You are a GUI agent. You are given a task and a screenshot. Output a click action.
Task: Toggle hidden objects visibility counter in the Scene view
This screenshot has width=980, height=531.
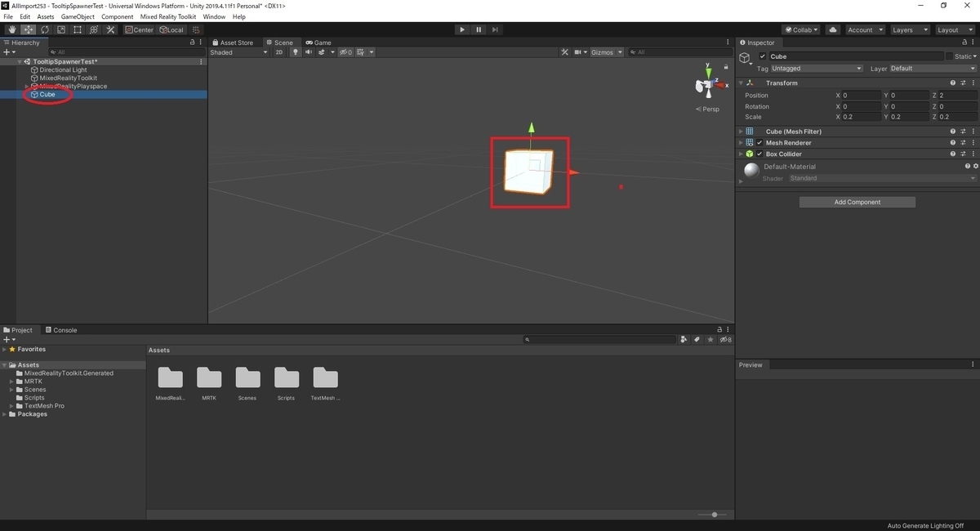(346, 52)
